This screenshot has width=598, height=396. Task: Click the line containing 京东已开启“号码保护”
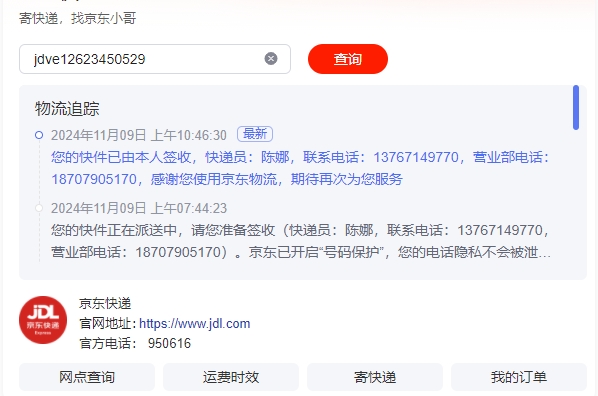[x=301, y=252]
